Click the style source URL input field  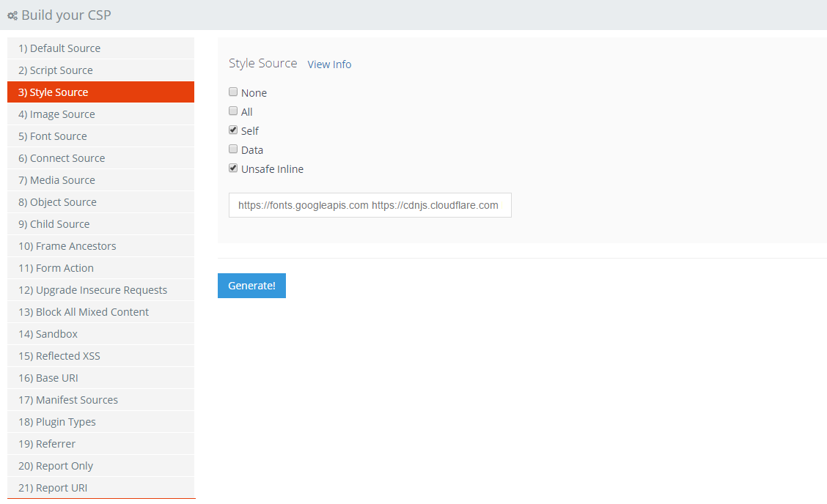coord(370,205)
